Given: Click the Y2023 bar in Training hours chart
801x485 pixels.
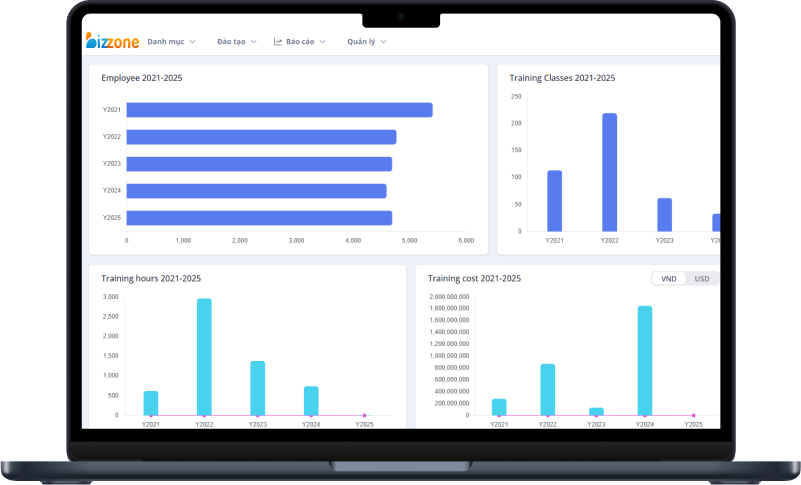Looking at the screenshot, I should coord(257,388).
